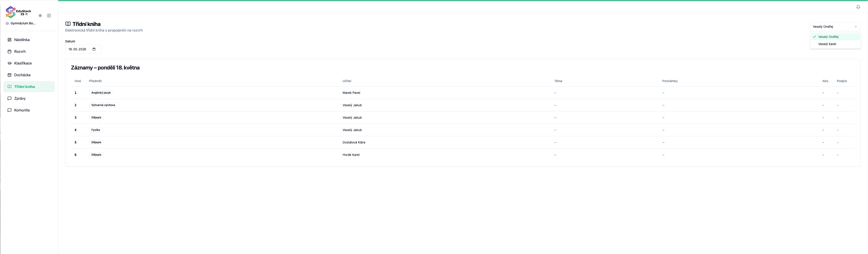This screenshot has width=868, height=254.
Task: Choose checked option Veselý Ondřej in list
Action: 835,37
